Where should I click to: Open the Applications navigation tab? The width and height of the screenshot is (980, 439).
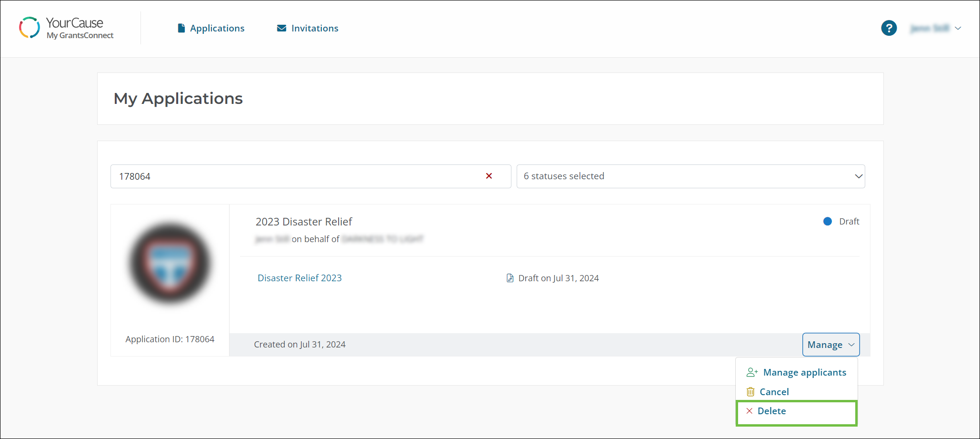(x=211, y=28)
